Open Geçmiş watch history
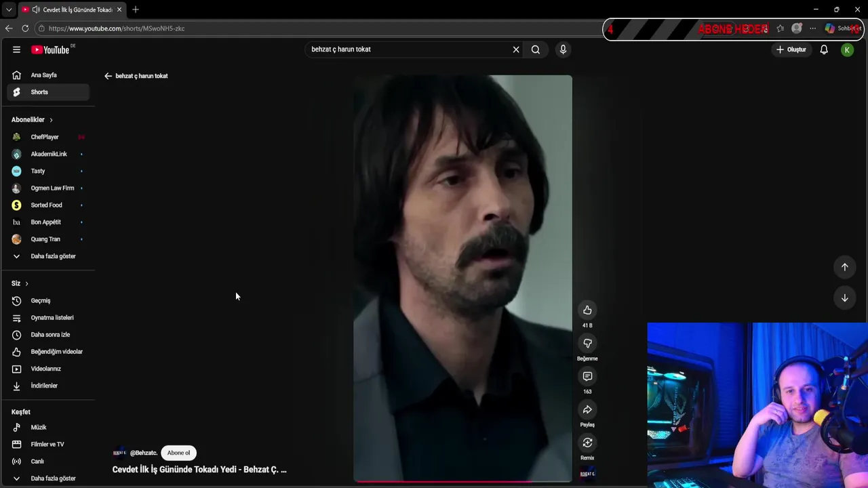The image size is (868, 488). pos(47,300)
